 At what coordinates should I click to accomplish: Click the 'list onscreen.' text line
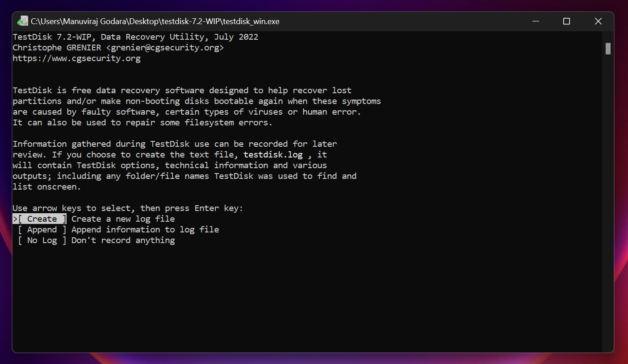47,187
